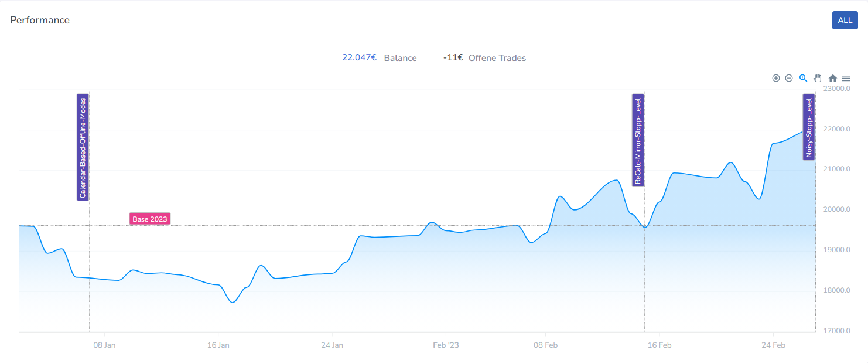Click the Feb '23 x-axis label
The height and width of the screenshot is (363, 868).
pyautogui.click(x=446, y=345)
